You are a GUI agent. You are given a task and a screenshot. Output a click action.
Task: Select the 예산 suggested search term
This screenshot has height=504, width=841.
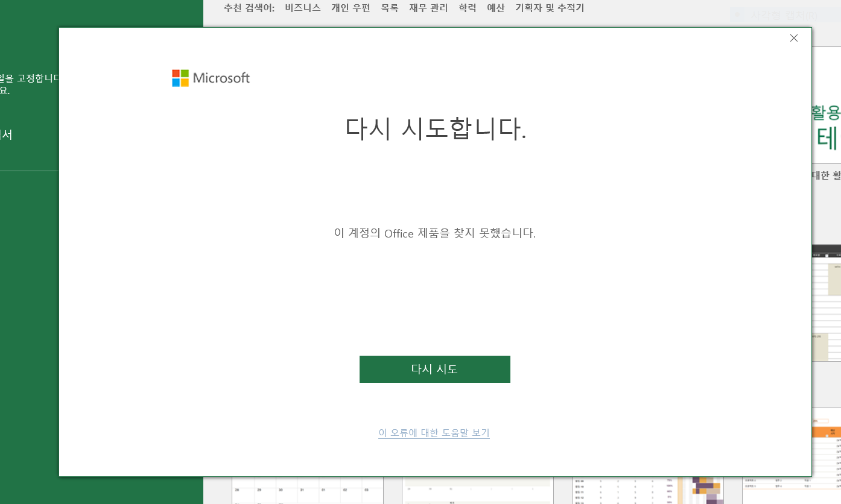tap(496, 8)
